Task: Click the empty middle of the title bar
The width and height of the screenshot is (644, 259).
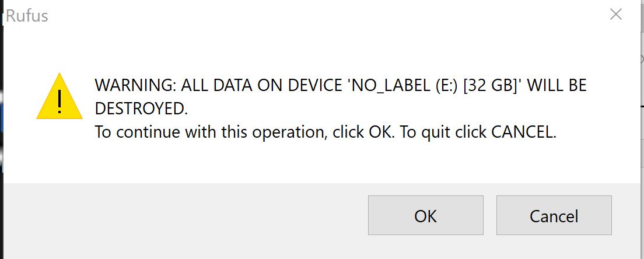Action: [321, 15]
